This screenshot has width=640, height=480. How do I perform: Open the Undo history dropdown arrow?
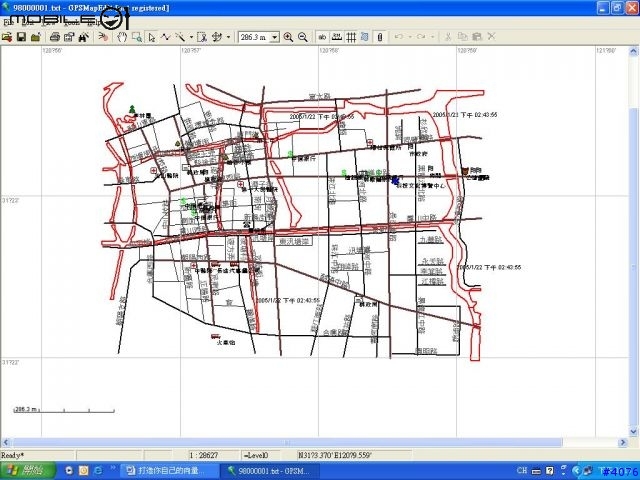click(x=410, y=37)
